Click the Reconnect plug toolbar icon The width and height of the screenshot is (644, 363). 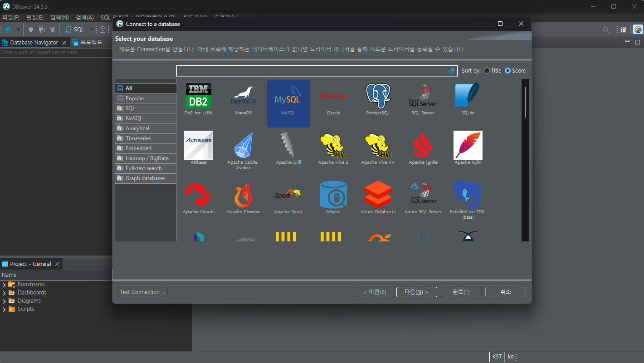(42, 29)
